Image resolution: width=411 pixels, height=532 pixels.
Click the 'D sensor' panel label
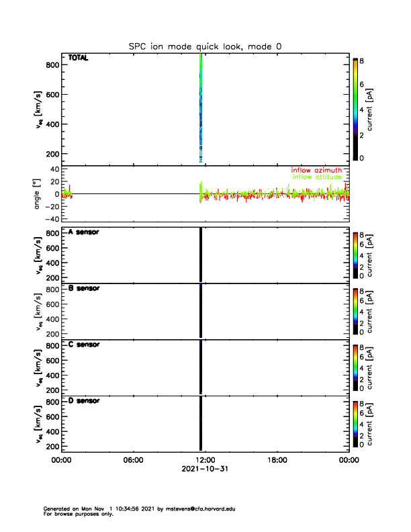(x=84, y=401)
